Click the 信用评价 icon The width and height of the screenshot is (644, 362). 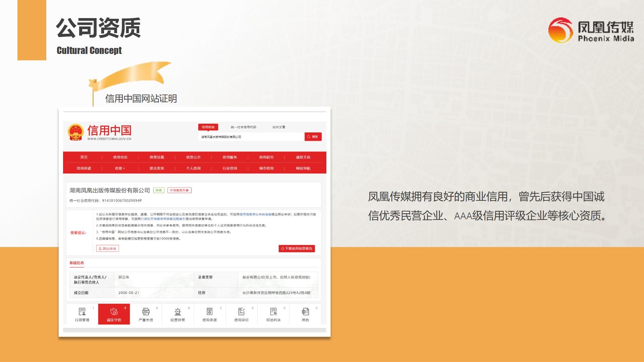point(241,312)
